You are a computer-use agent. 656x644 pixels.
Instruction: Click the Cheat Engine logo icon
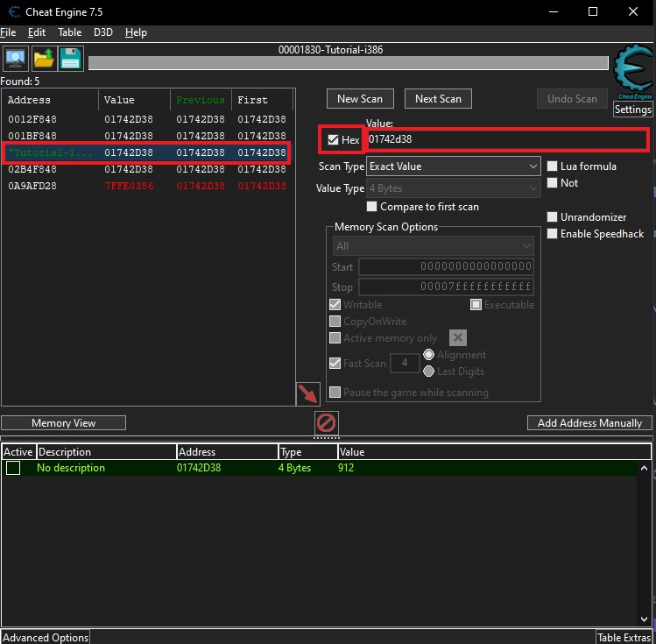[x=632, y=73]
